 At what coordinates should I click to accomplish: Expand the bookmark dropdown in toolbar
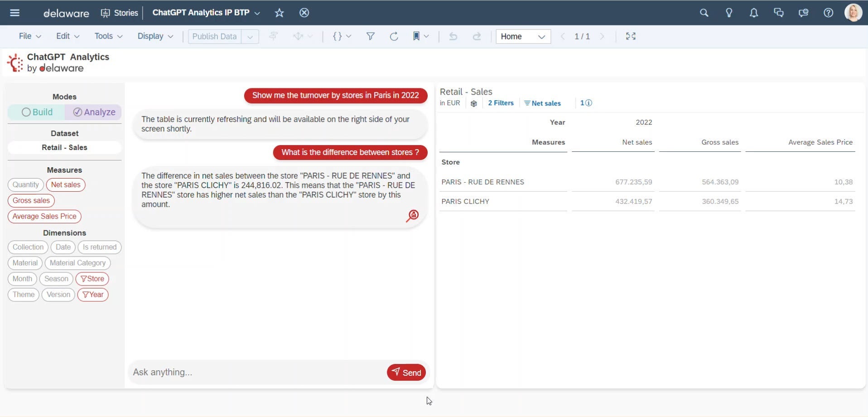[x=426, y=36]
